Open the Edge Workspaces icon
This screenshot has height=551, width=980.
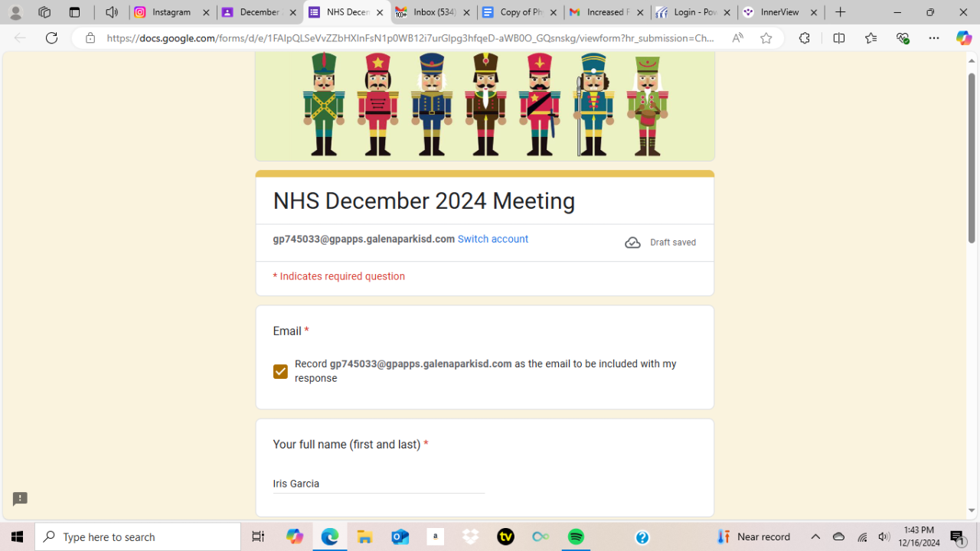44,12
